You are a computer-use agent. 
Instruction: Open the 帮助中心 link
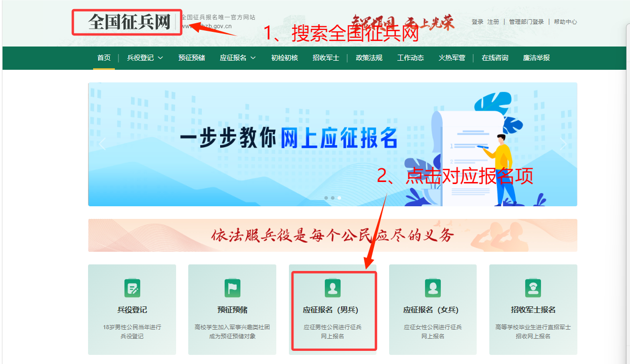[x=565, y=22]
